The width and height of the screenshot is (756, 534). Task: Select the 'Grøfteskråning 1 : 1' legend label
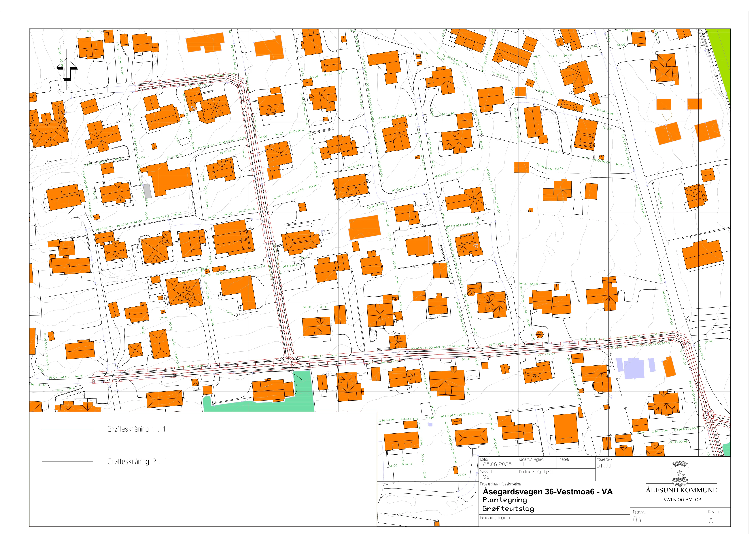(136, 429)
